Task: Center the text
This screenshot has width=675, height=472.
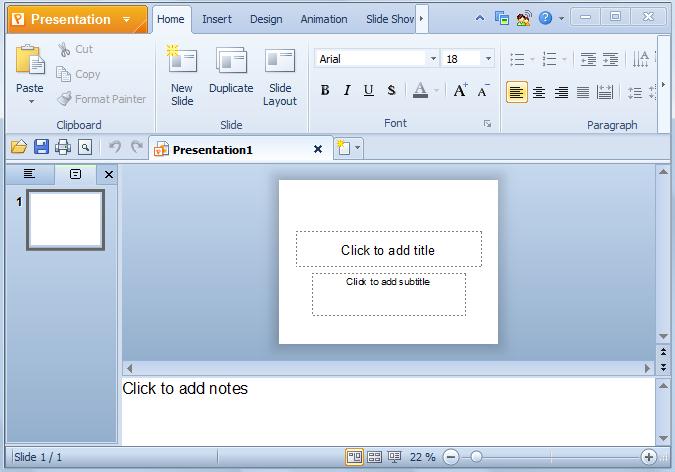Action: (x=539, y=92)
